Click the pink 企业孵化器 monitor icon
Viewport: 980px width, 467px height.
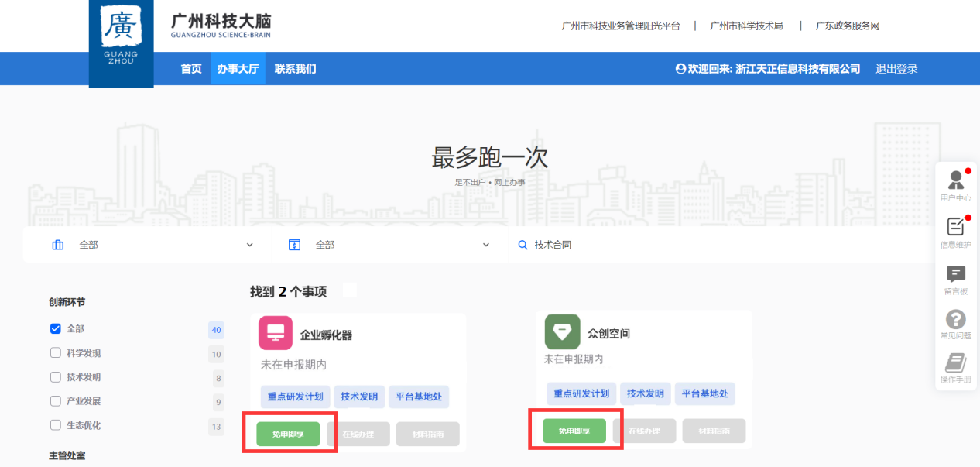(x=276, y=333)
